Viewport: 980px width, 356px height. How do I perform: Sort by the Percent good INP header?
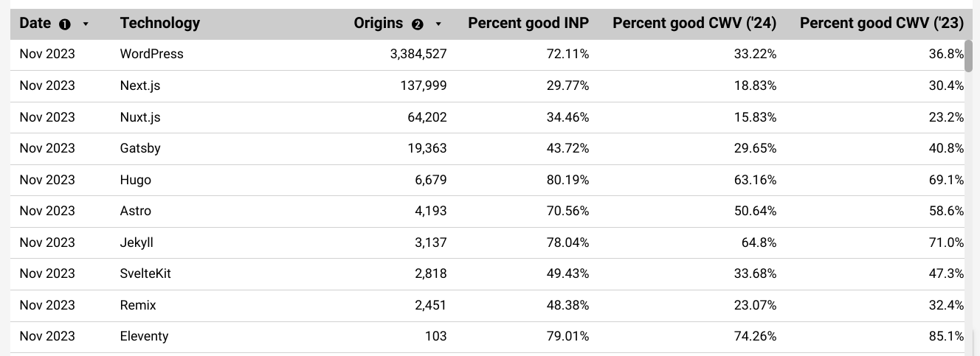tap(528, 24)
